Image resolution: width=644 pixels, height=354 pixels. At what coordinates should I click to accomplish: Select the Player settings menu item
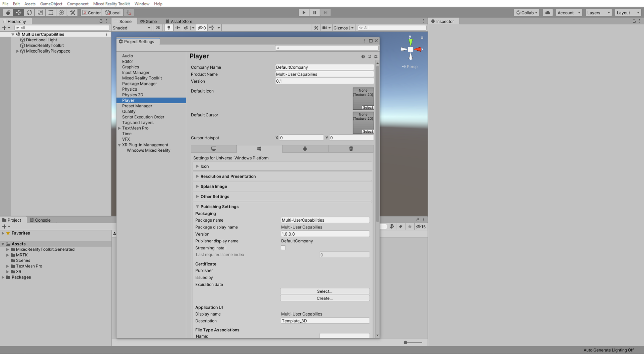(x=128, y=100)
